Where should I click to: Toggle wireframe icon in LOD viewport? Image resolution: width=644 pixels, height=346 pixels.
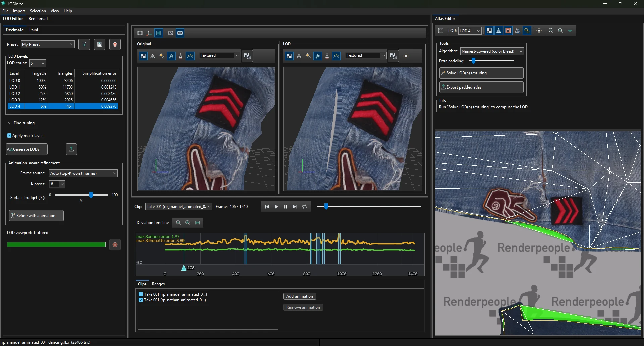pyautogui.click(x=299, y=56)
